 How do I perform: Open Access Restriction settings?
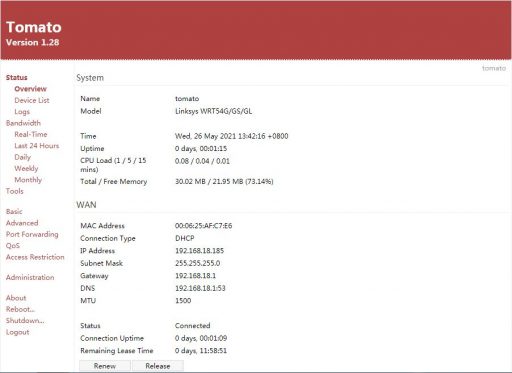pos(35,257)
